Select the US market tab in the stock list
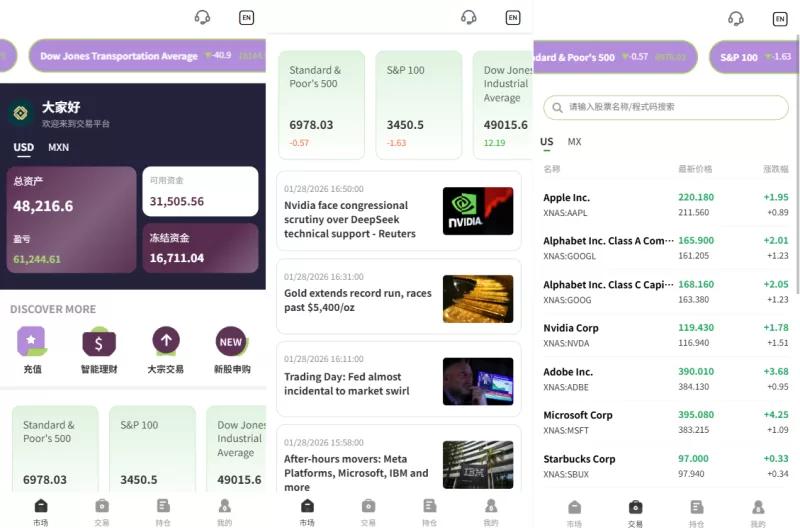The image size is (800, 532). click(x=547, y=142)
